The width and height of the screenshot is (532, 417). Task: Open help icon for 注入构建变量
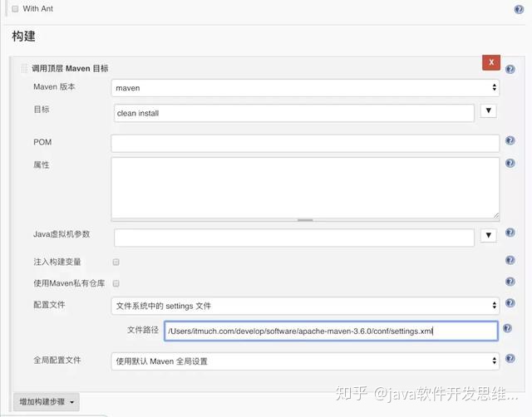[x=510, y=260]
